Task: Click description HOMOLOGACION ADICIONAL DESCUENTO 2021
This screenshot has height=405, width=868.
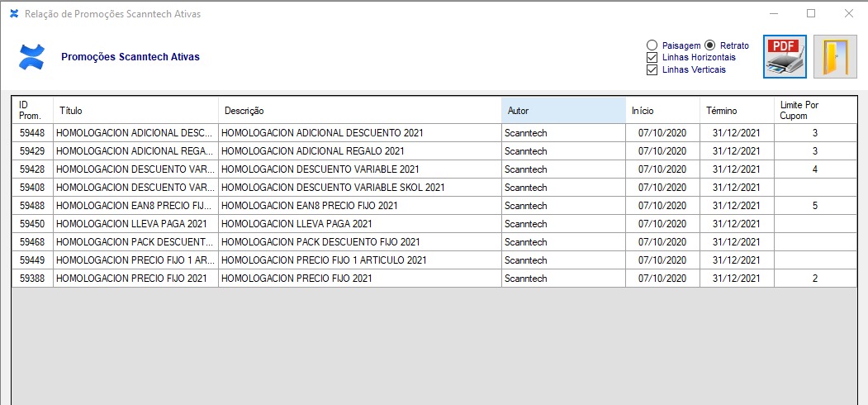Action: (x=360, y=133)
